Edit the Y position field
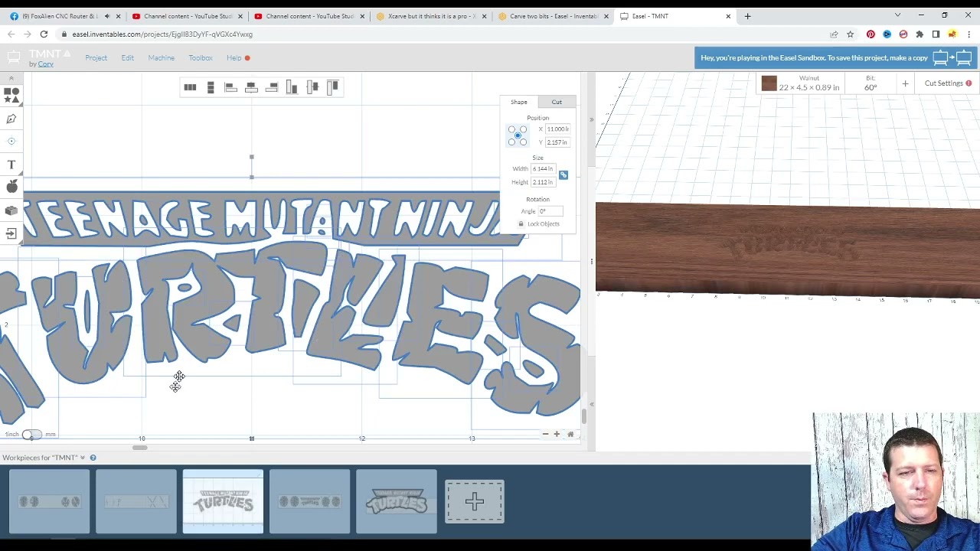This screenshot has height=551, width=980. [x=558, y=142]
